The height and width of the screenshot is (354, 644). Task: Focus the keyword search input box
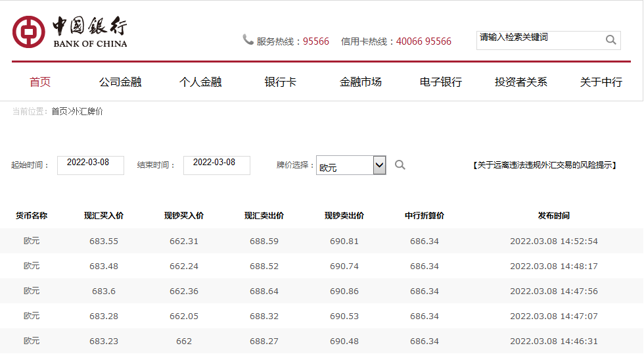click(539, 40)
